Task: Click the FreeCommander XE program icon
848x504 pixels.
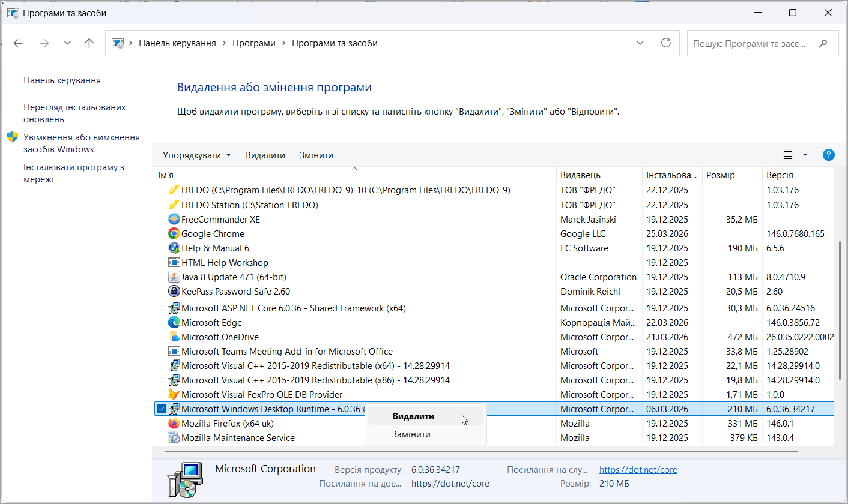Action: [174, 220]
